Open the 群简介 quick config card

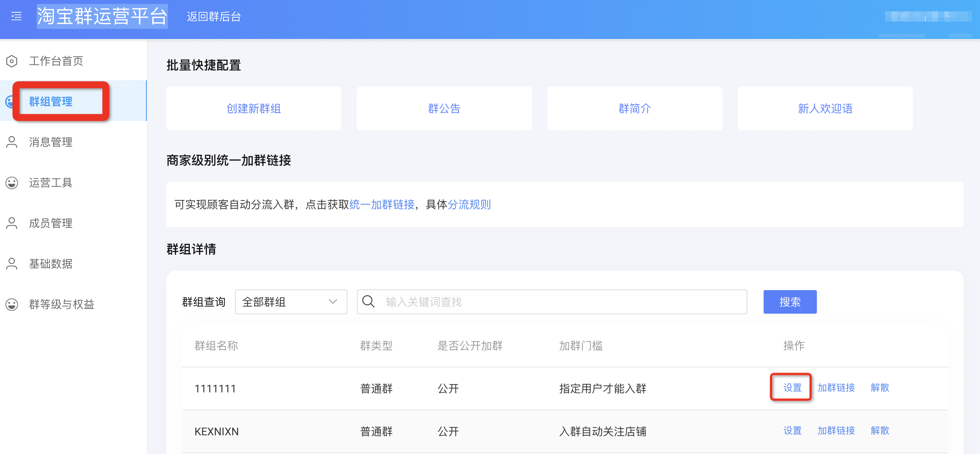click(x=635, y=108)
